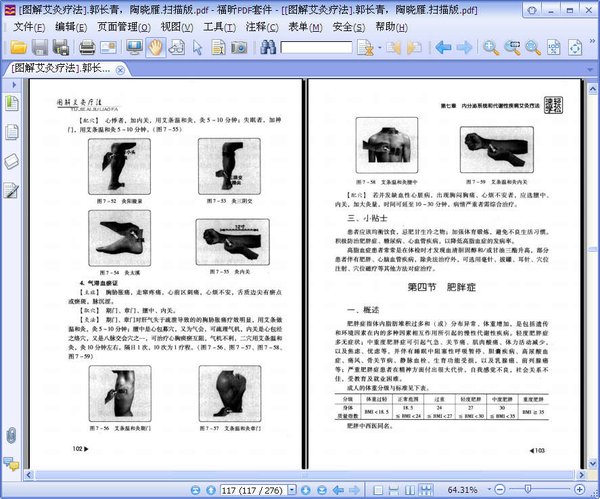The width and height of the screenshot is (600, 499).
Task: Open the tab list dropdown arrow
Action: [x=590, y=70]
